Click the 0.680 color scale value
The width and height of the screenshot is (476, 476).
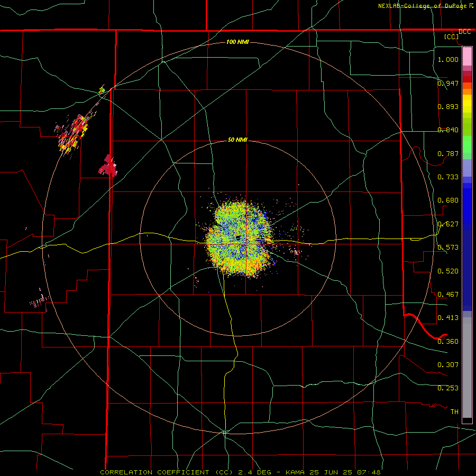pos(448,200)
